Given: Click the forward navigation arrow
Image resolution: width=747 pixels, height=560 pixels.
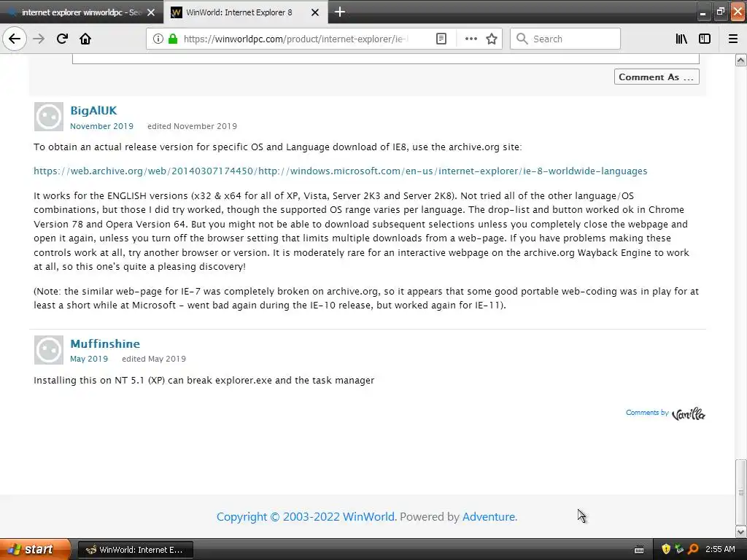Looking at the screenshot, I should [x=39, y=39].
